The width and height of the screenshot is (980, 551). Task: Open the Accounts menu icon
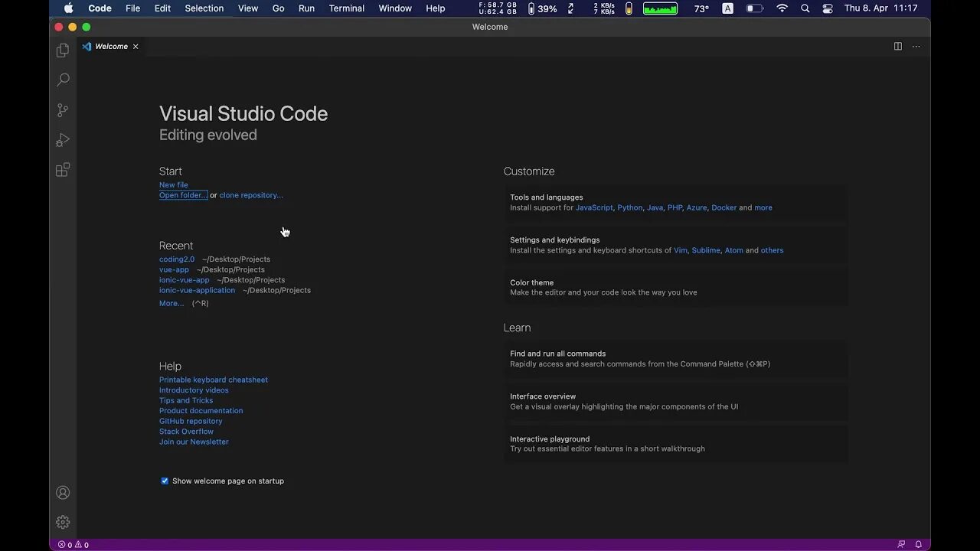(x=63, y=493)
